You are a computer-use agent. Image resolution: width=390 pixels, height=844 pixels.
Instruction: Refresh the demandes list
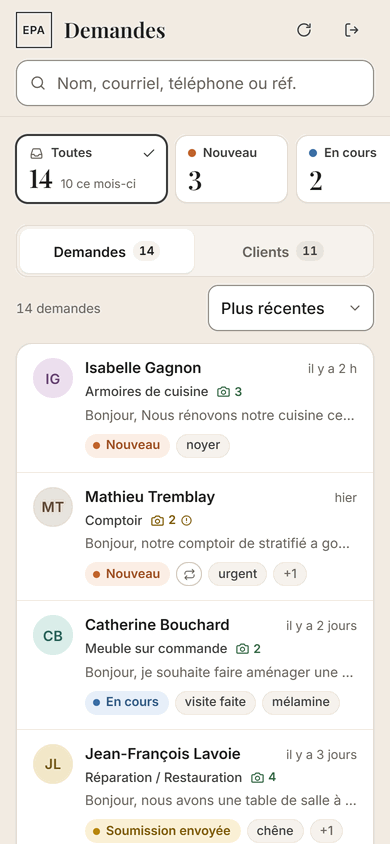tap(304, 30)
